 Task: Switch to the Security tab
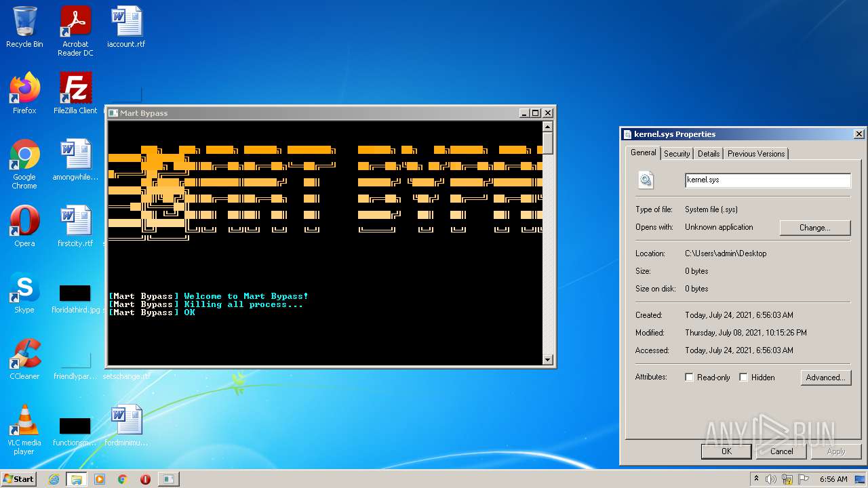tap(677, 154)
